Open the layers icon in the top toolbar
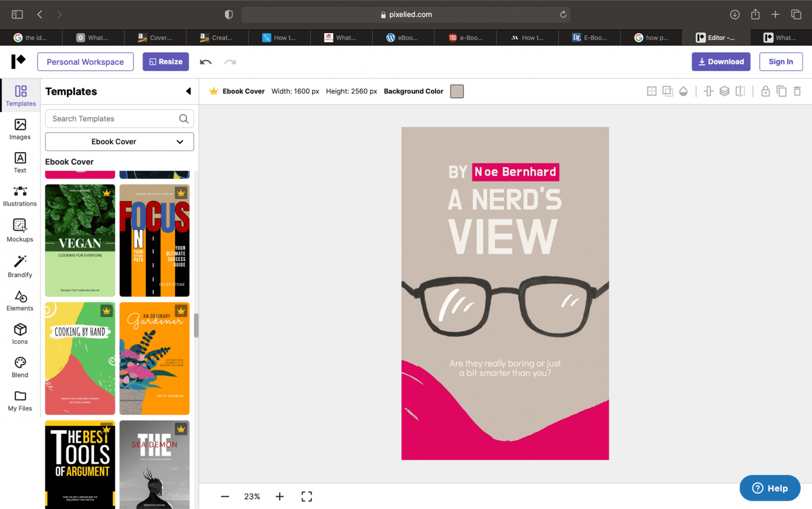This screenshot has width=812, height=509. (x=724, y=91)
